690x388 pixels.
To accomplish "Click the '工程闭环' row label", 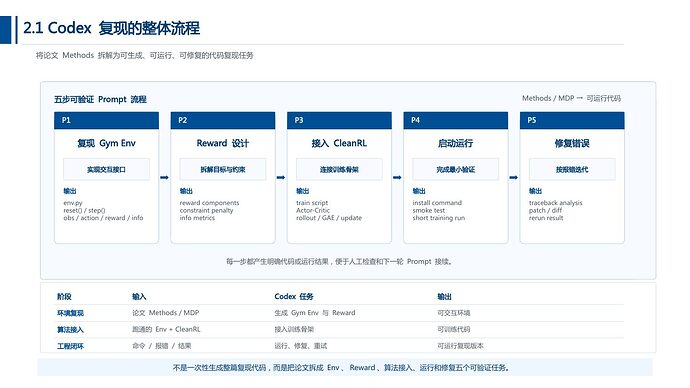I will pyautogui.click(x=70, y=346).
